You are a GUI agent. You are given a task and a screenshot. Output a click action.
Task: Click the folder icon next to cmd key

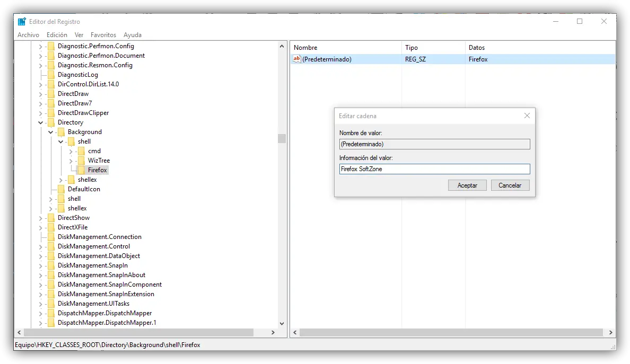81,151
